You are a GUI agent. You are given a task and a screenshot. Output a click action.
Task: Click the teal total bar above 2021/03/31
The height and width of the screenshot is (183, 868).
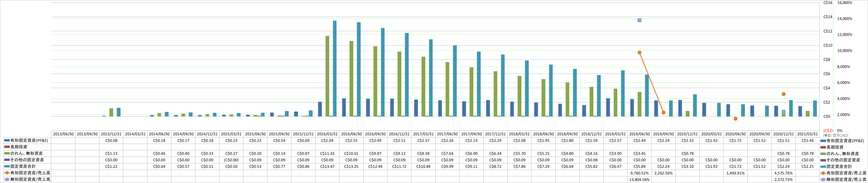(x=815, y=108)
